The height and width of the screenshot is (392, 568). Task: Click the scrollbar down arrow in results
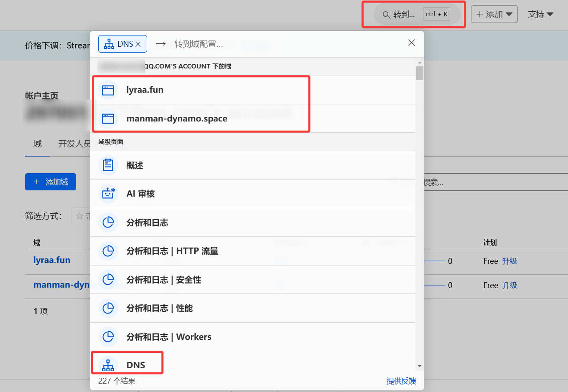(420, 366)
